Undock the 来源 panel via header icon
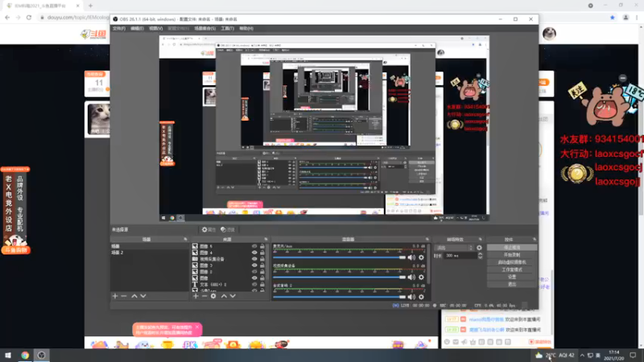This screenshot has width=644, height=362. [266, 239]
